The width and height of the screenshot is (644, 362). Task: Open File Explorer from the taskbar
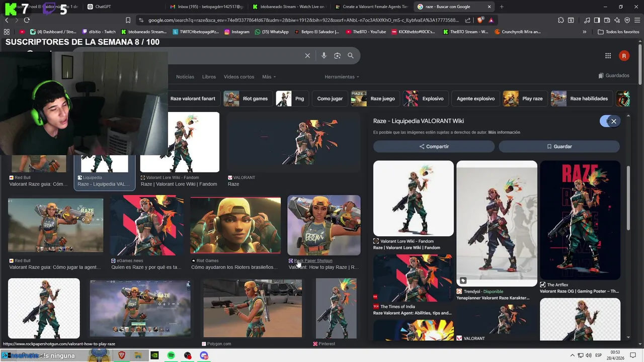pos(137,355)
